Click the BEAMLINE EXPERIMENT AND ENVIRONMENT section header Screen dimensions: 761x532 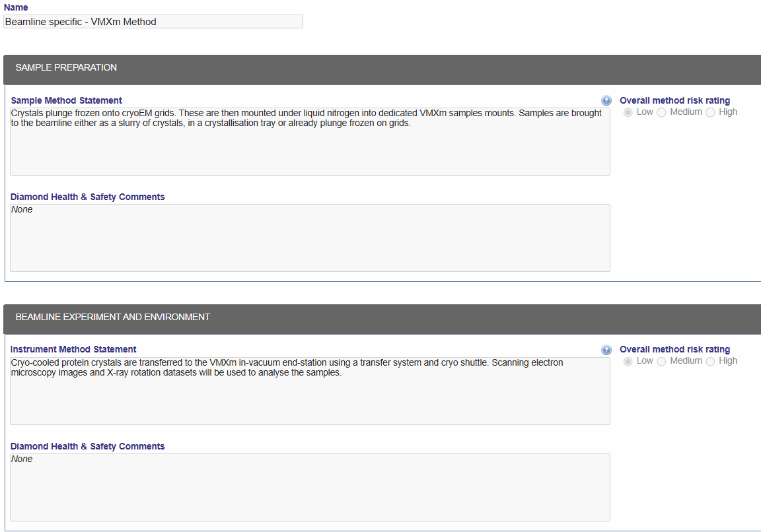pyautogui.click(x=112, y=317)
